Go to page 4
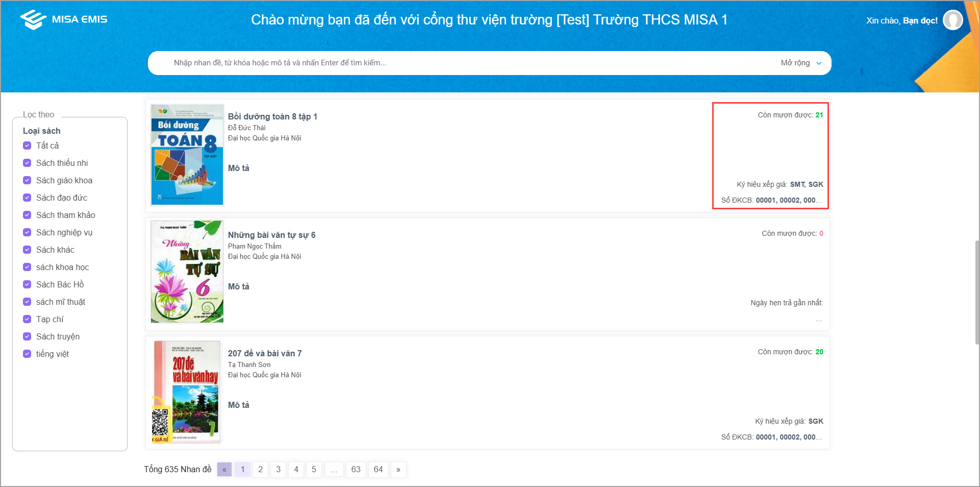The height and width of the screenshot is (487, 980). click(296, 470)
